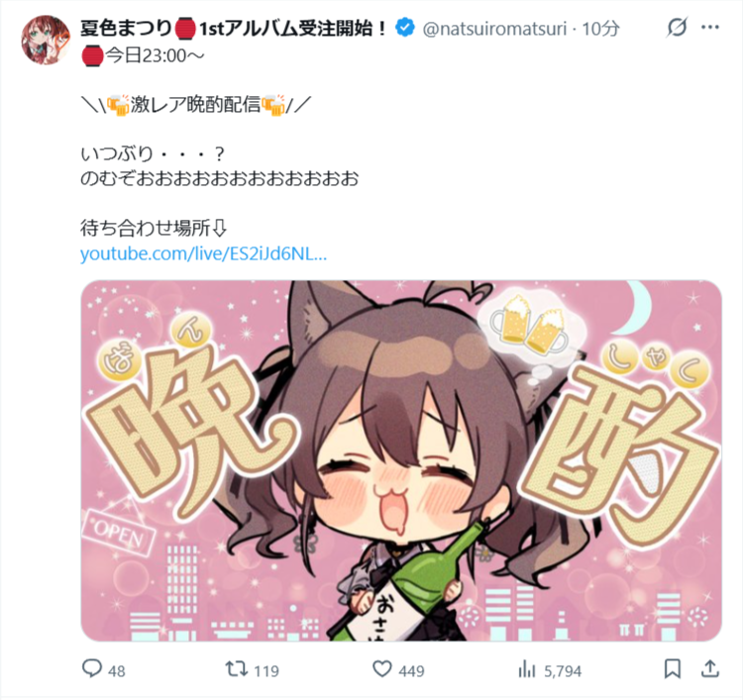
Task: Click the 夏色まつり display name
Action: pyautogui.click(x=126, y=28)
